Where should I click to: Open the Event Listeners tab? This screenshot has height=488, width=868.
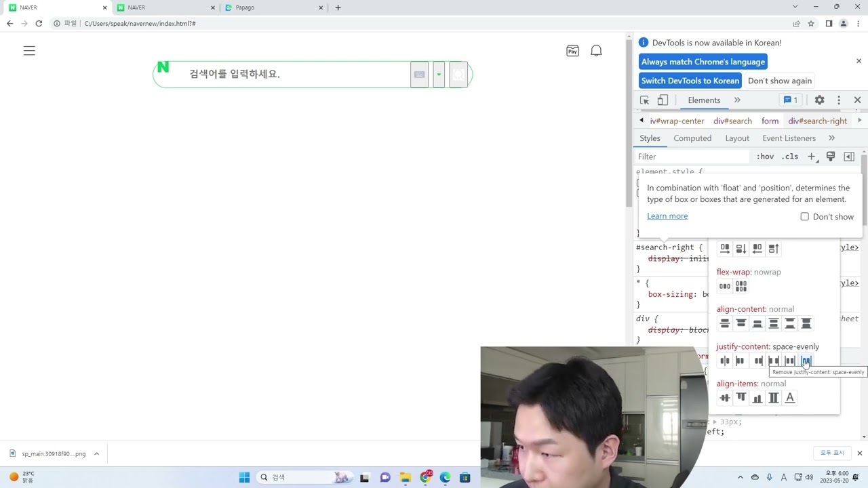pyautogui.click(x=789, y=138)
